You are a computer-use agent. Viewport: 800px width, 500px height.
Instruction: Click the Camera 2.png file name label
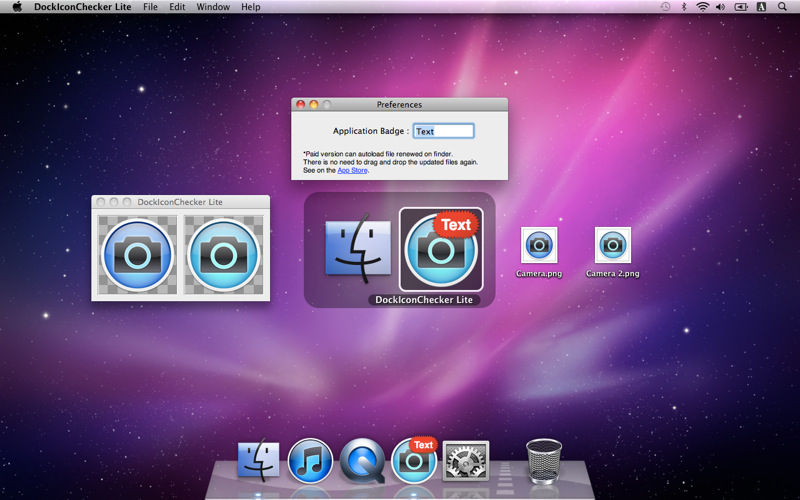[613, 273]
